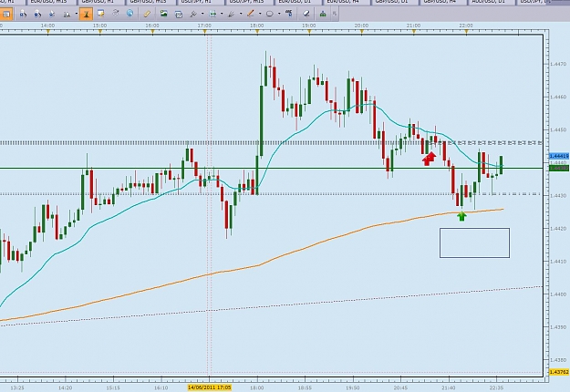Select the eraser tool in toolbar

point(306,14)
